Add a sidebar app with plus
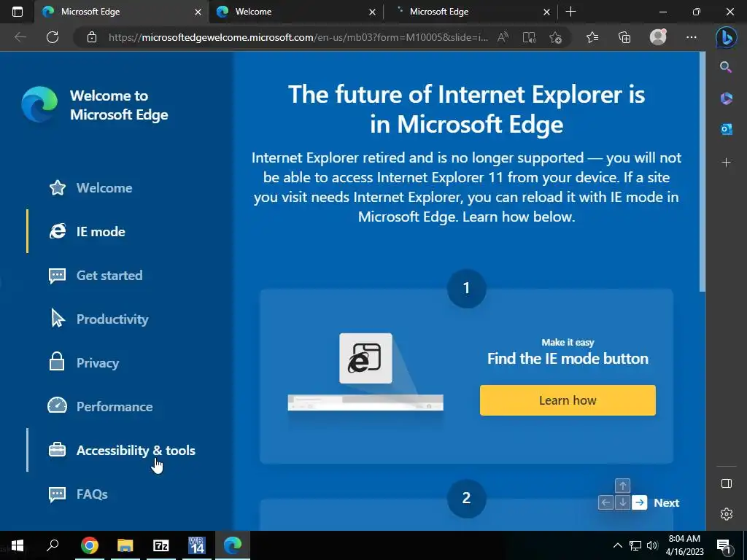The width and height of the screenshot is (747, 560). (726, 163)
